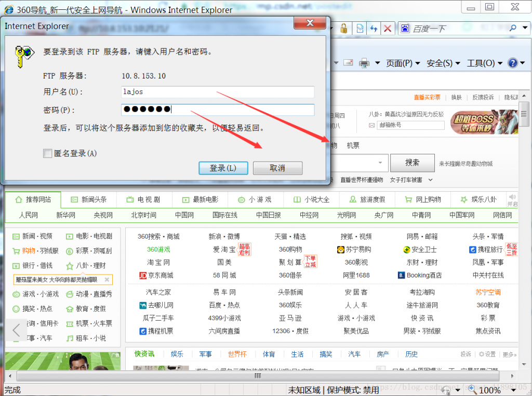Image resolution: width=532 pixels, height=396 pixels.
Task: Open the 页面(P) menu
Action: pos(403,63)
